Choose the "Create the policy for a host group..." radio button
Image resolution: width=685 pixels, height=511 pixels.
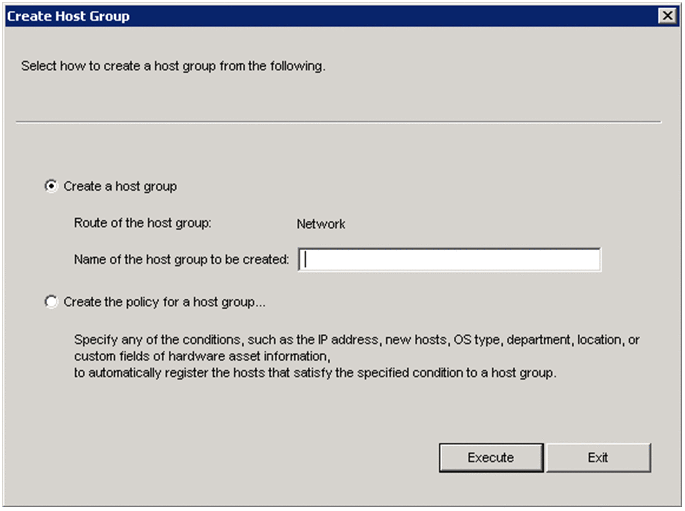pyautogui.click(x=51, y=301)
